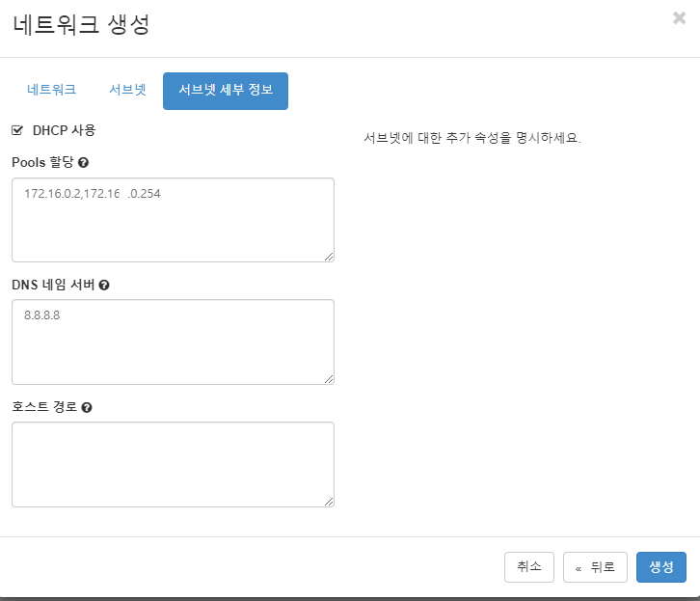This screenshot has height=601, width=700.
Task: Click the 호스트 경로 help question icon
Action: pyautogui.click(x=87, y=407)
